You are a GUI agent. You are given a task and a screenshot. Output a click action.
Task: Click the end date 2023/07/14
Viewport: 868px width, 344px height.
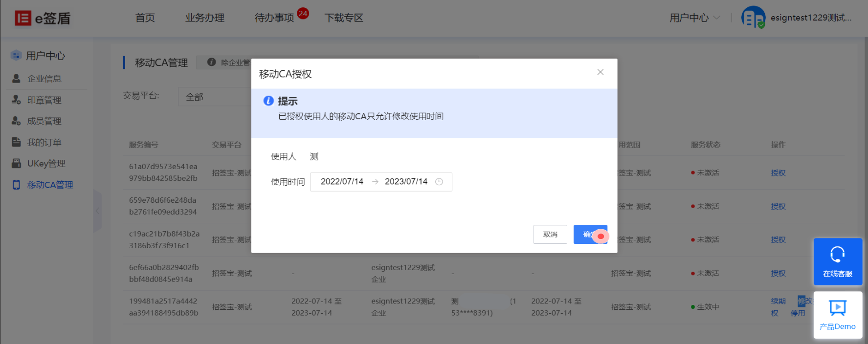coord(406,182)
